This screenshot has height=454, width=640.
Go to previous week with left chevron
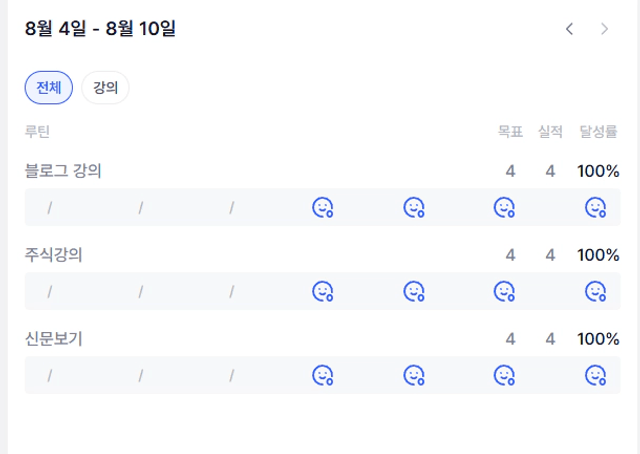click(569, 29)
